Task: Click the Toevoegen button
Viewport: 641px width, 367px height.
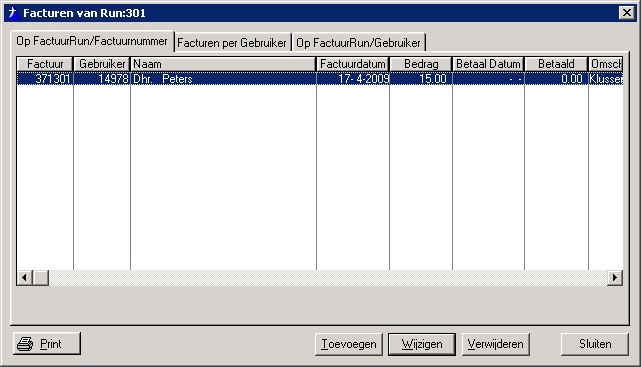Action: click(x=349, y=344)
